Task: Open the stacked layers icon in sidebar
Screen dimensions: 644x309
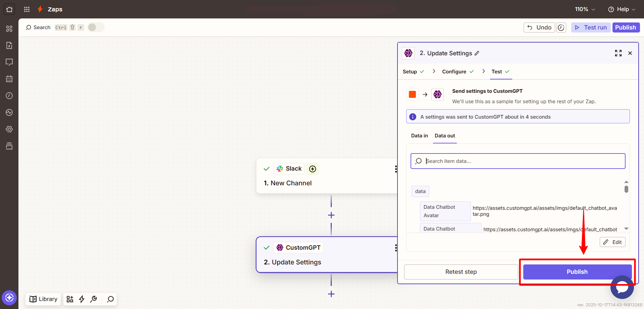Action: (9, 146)
